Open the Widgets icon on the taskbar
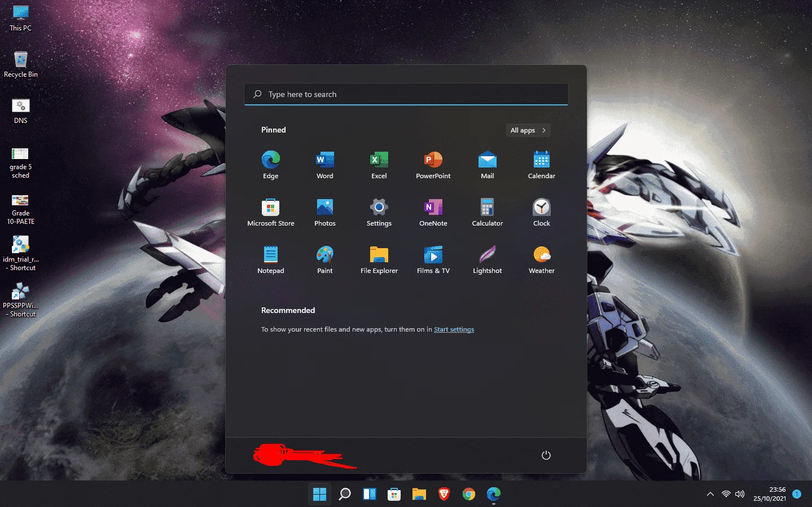 coord(369,494)
